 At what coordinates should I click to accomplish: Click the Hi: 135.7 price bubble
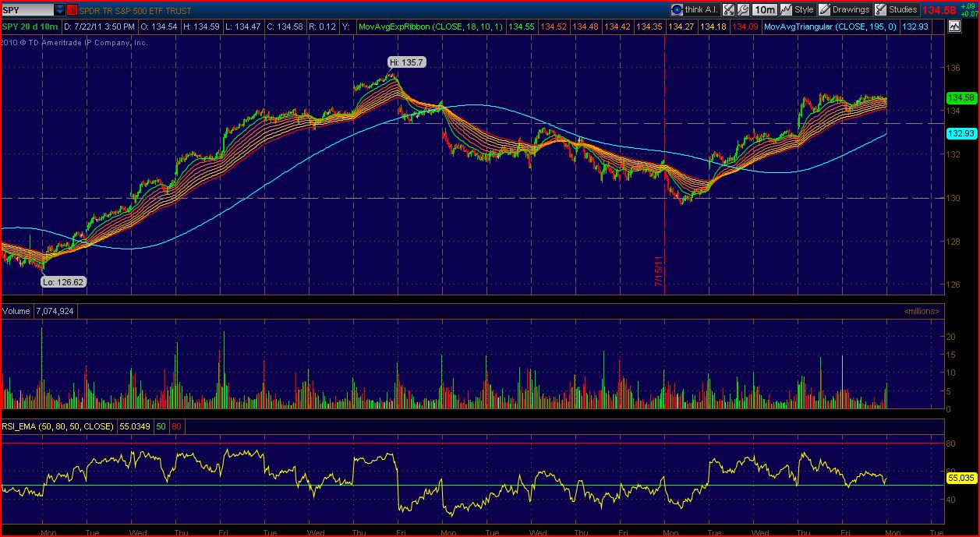(406, 62)
